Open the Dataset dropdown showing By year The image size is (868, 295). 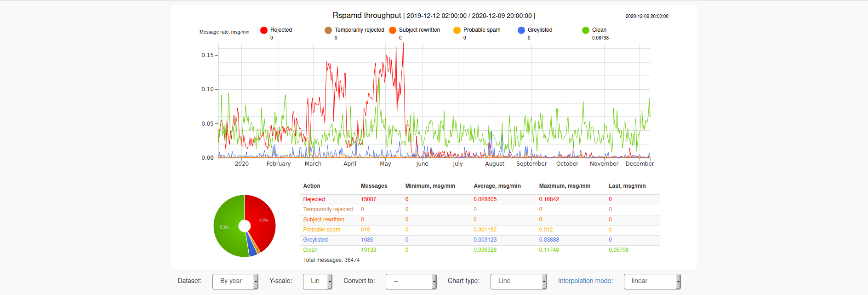pyautogui.click(x=235, y=281)
